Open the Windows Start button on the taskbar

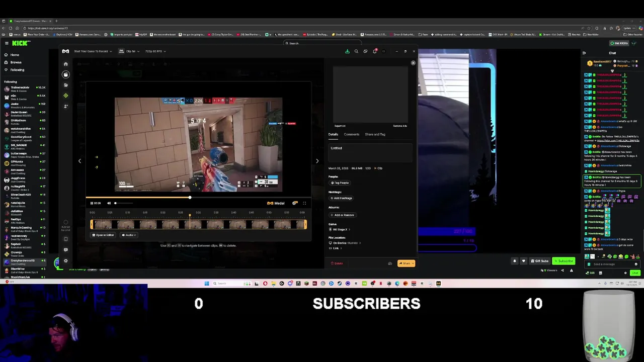(207, 284)
